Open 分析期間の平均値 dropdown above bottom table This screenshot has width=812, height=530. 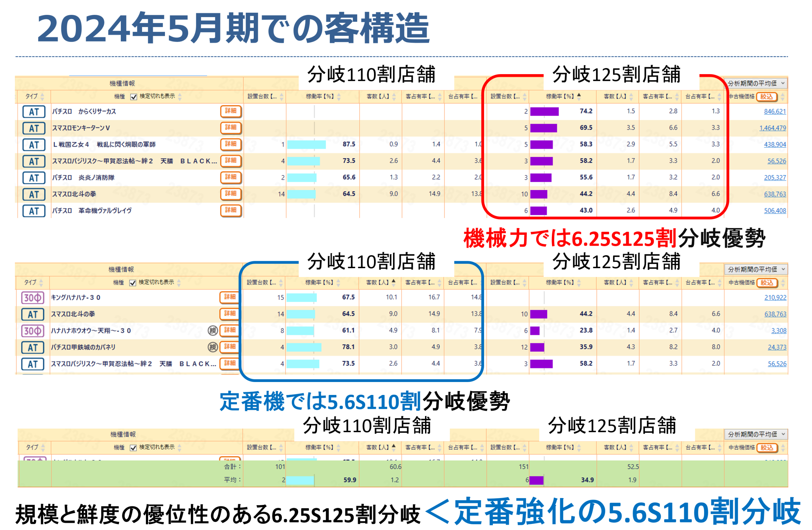tap(756, 434)
